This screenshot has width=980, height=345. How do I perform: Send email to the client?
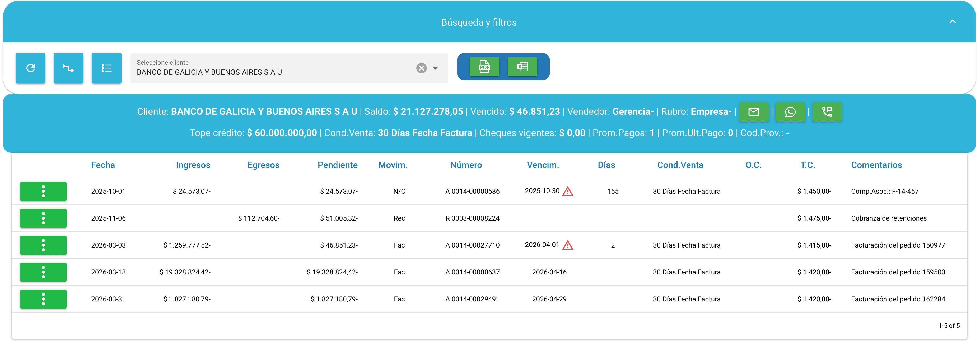[x=753, y=112]
